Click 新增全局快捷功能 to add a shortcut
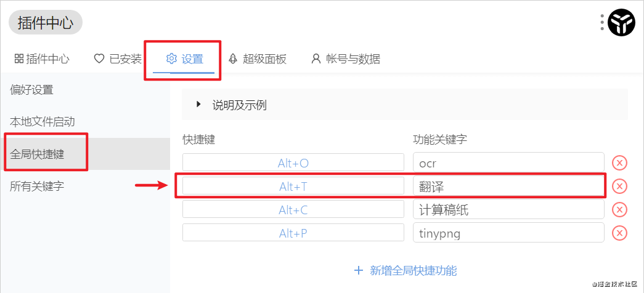Viewport: 644px width, 293px height. [406, 270]
